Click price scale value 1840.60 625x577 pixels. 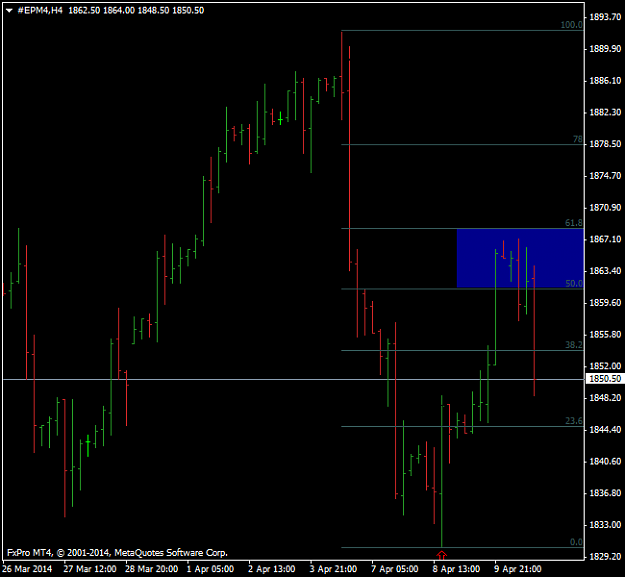tap(605, 461)
